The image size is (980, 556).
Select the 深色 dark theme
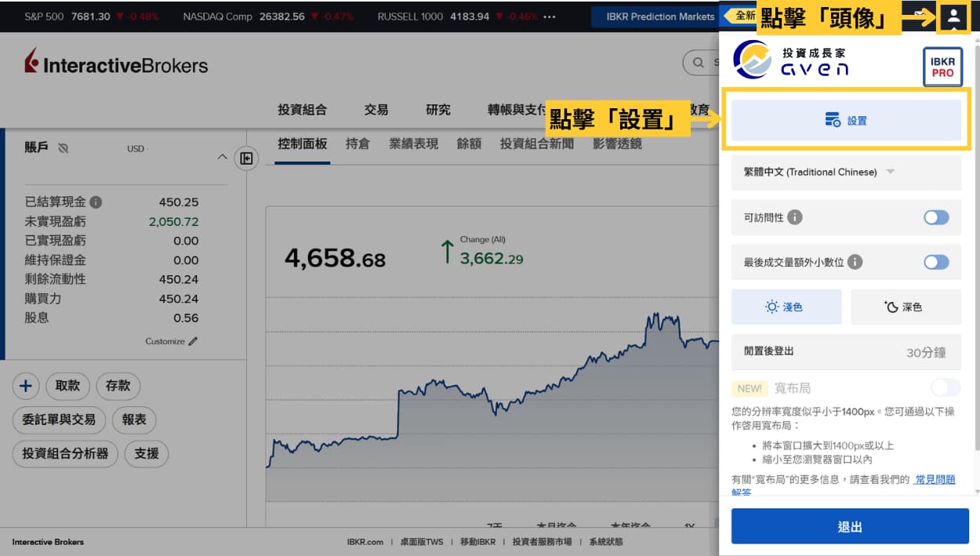click(x=906, y=307)
